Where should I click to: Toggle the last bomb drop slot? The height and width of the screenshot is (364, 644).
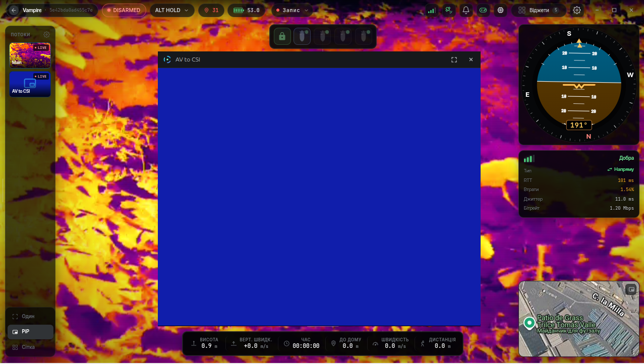click(364, 36)
